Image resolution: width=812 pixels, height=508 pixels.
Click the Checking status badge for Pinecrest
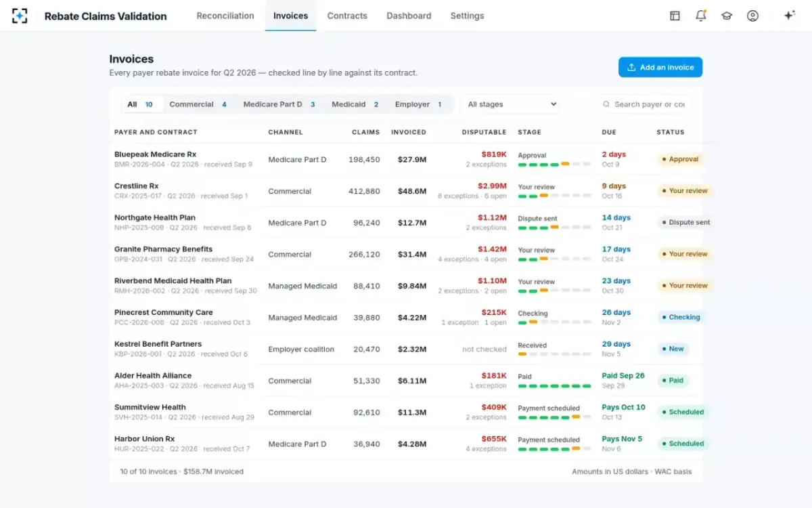point(681,317)
